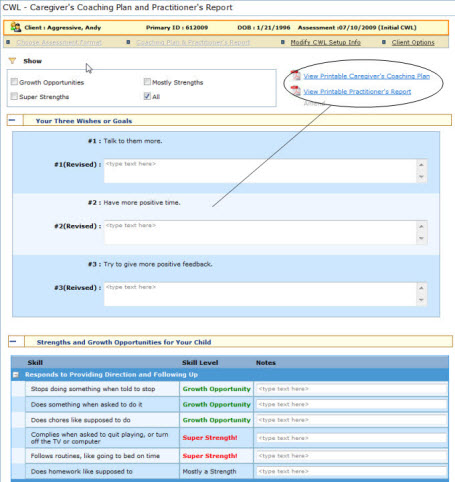Open Modify CWL Setup Info menu link

(x=325, y=42)
